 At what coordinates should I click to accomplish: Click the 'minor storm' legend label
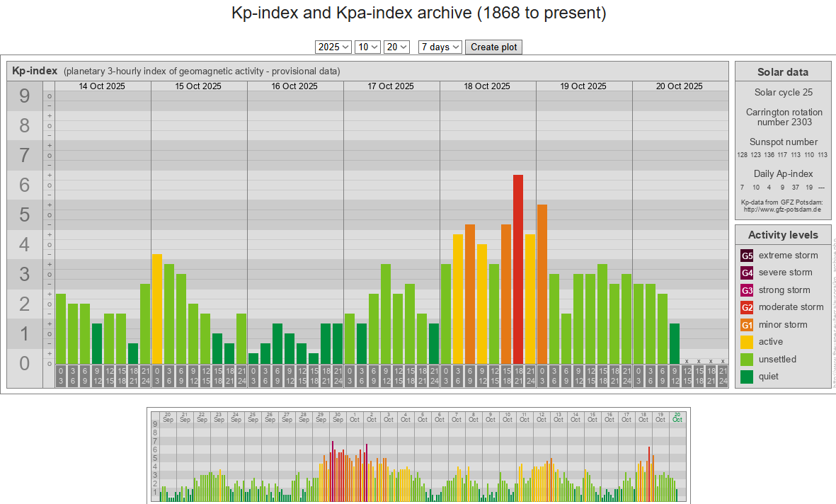(x=783, y=325)
